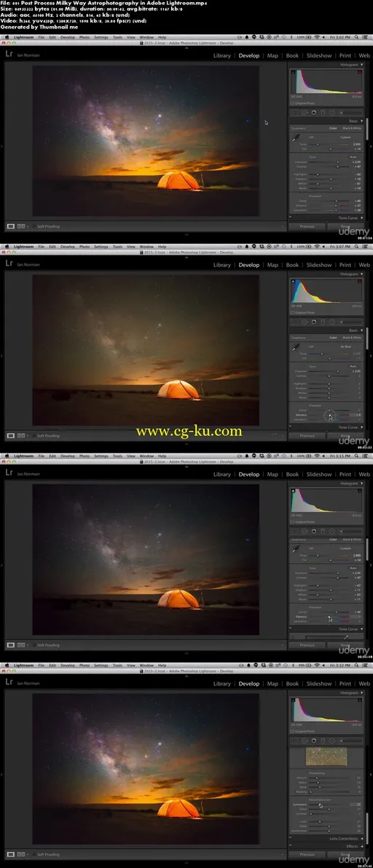Screen dimensions: 373x868
Task: Go to the Print module in 3:32 PM frame
Action: [x=345, y=684]
